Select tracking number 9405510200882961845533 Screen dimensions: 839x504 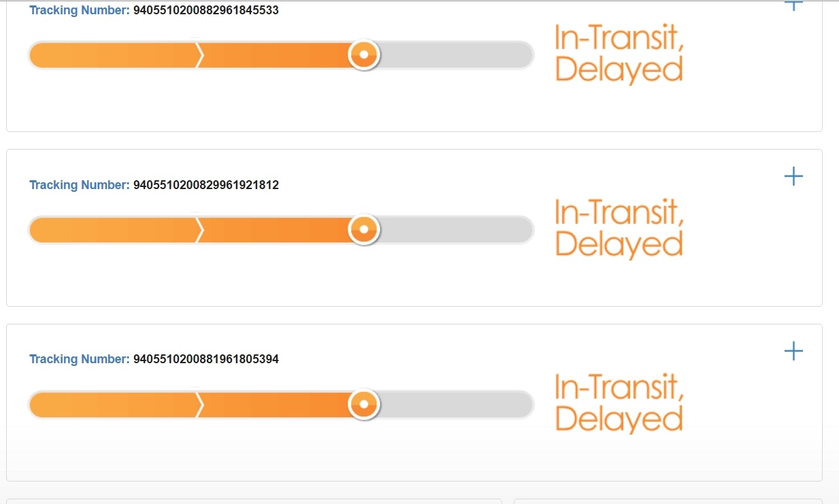pyautogui.click(x=206, y=11)
